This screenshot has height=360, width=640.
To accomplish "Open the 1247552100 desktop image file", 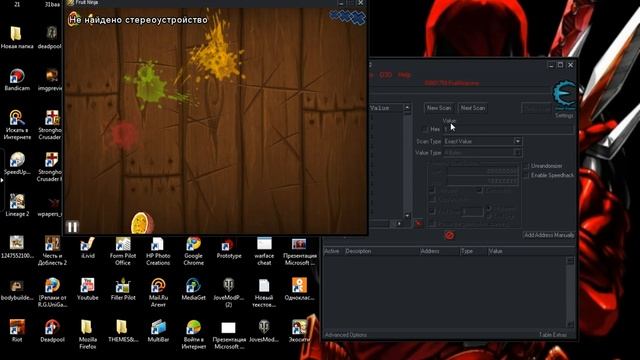I will click(17, 247).
